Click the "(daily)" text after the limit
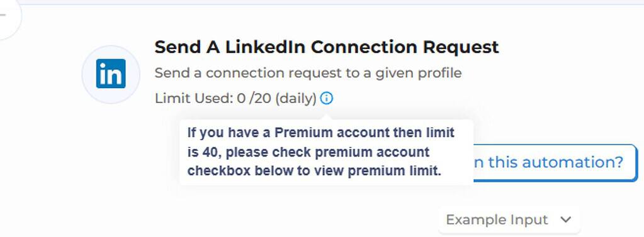 296,99
